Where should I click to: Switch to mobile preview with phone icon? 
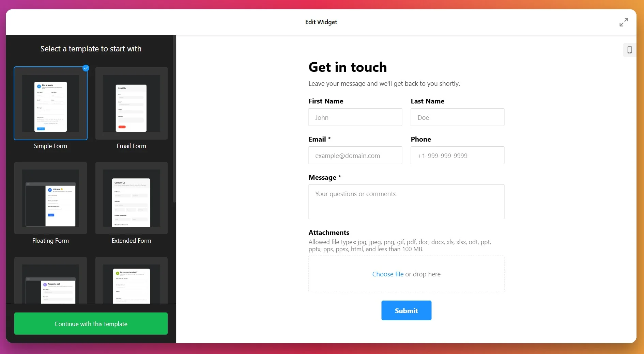click(629, 50)
